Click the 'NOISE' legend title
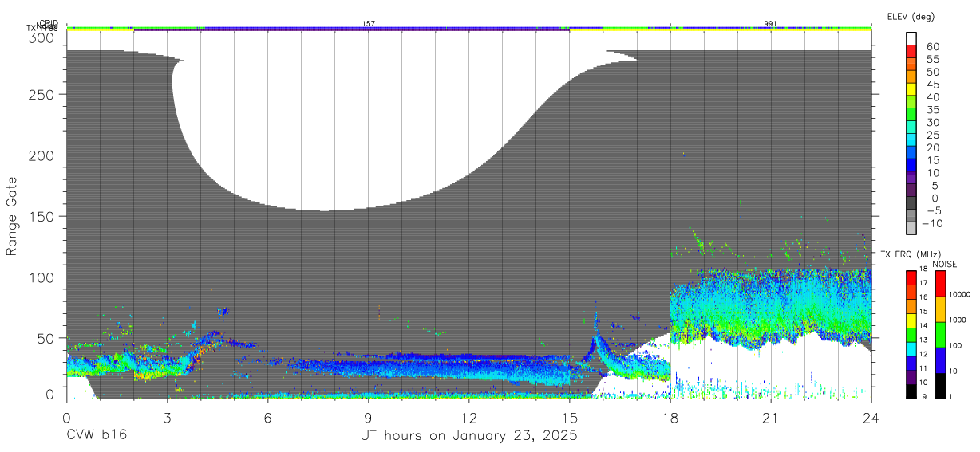Viewport: 980px width, 452px height. (945, 264)
